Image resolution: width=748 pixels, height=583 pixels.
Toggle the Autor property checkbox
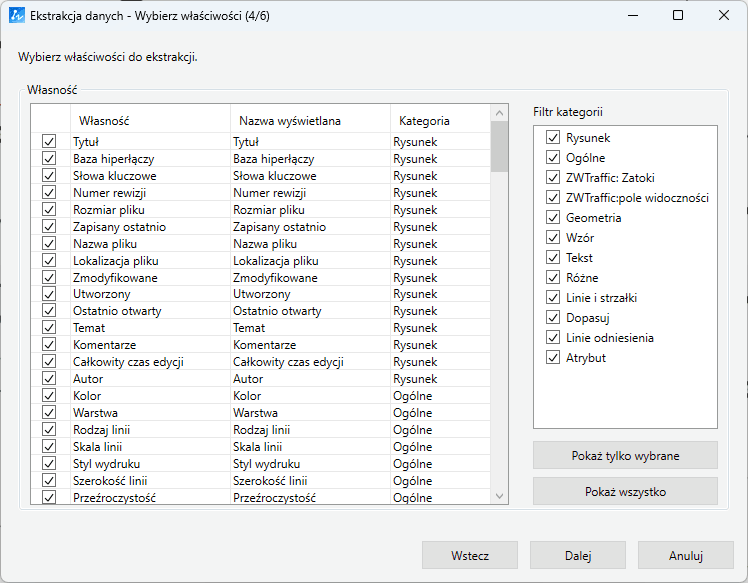(49, 378)
